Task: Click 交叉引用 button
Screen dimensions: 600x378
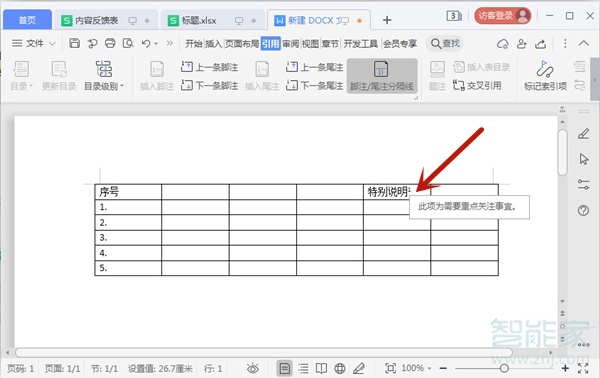Action: [477, 85]
